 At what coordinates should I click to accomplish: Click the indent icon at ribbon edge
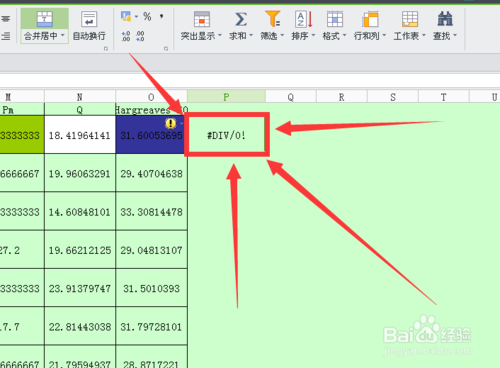point(5,36)
